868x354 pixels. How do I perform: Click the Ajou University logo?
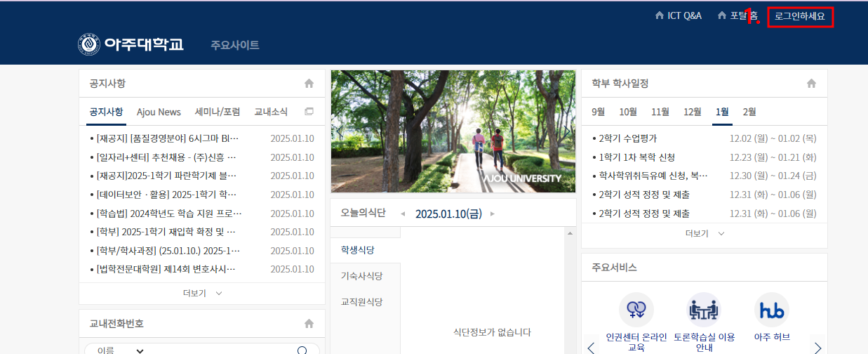point(131,45)
